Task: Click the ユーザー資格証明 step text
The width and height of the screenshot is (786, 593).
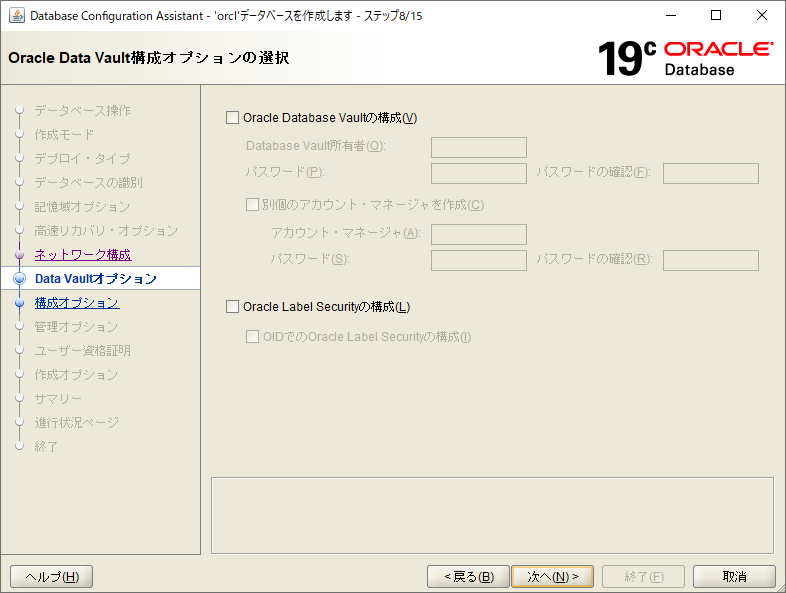Action: pyautogui.click(x=82, y=350)
